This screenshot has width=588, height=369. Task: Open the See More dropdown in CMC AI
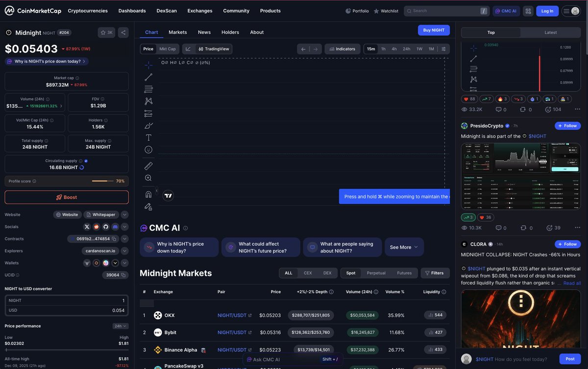click(x=404, y=247)
